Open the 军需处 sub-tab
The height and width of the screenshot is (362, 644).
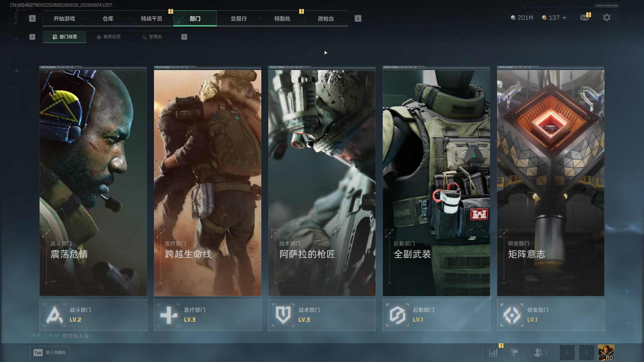click(152, 37)
